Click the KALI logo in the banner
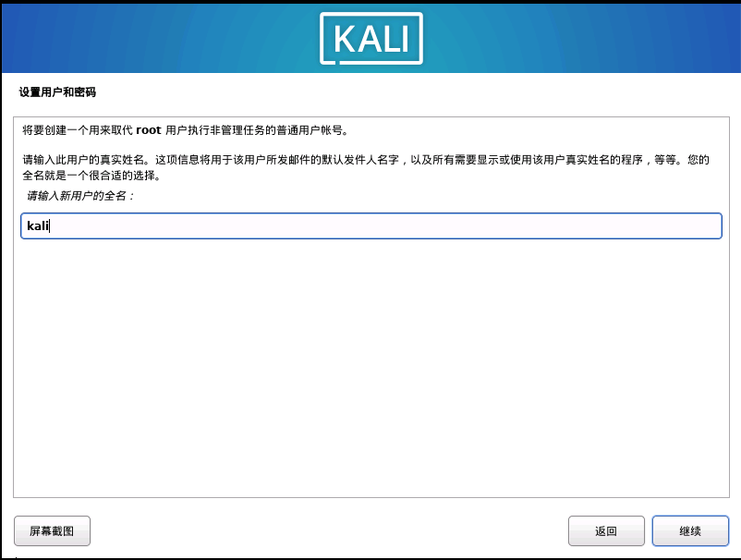Viewport: 741px width, 560px height. click(x=371, y=38)
